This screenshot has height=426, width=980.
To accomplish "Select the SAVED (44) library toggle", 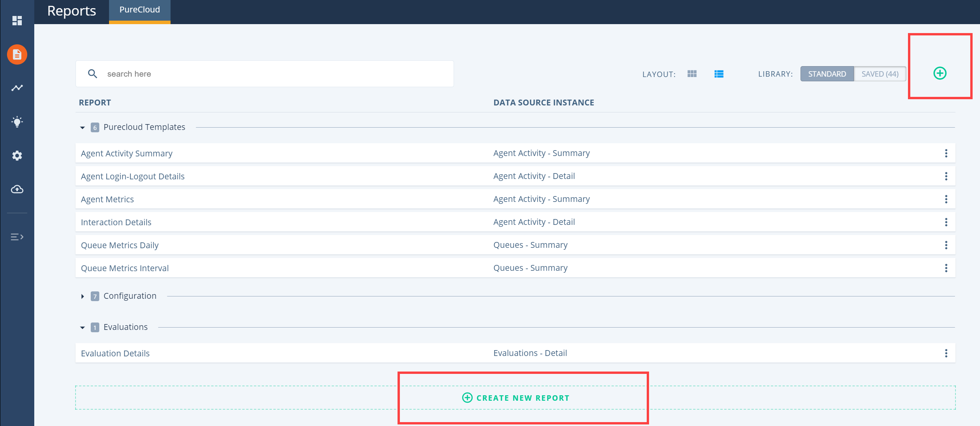I will [x=880, y=74].
